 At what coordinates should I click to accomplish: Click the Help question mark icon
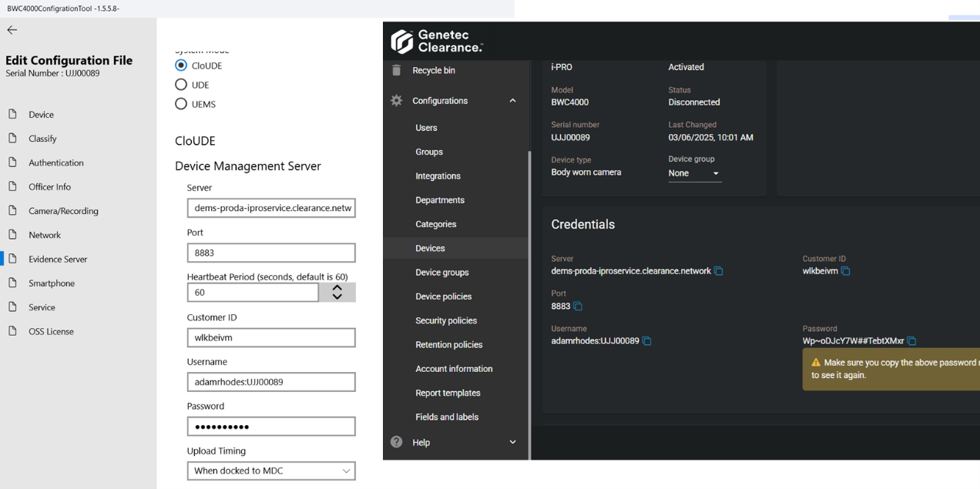[x=396, y=442]
